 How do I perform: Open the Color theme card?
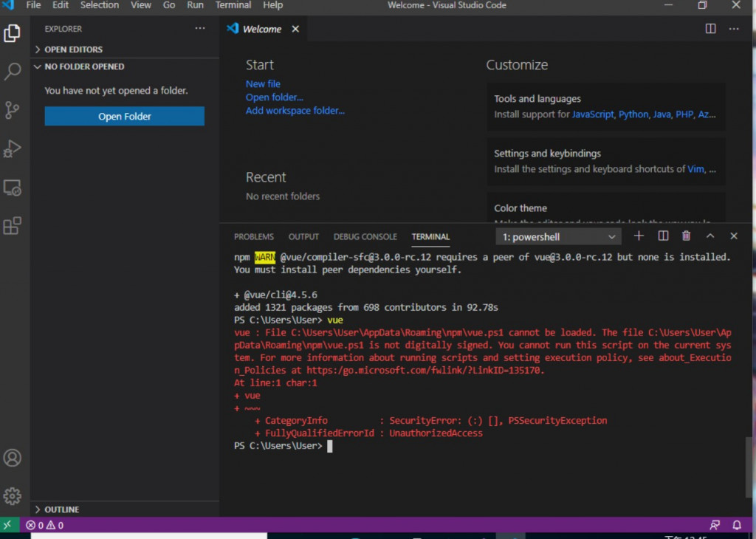click(x=606, y=208)
